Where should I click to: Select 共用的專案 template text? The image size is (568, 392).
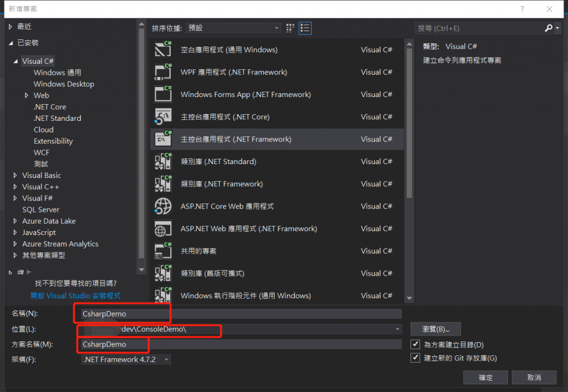tap(198, 251)
